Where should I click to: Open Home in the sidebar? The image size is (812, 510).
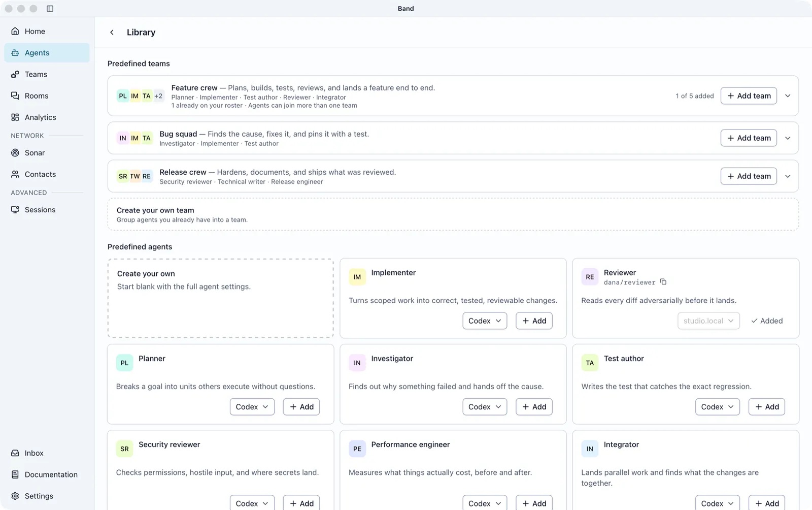click(47, 31)
